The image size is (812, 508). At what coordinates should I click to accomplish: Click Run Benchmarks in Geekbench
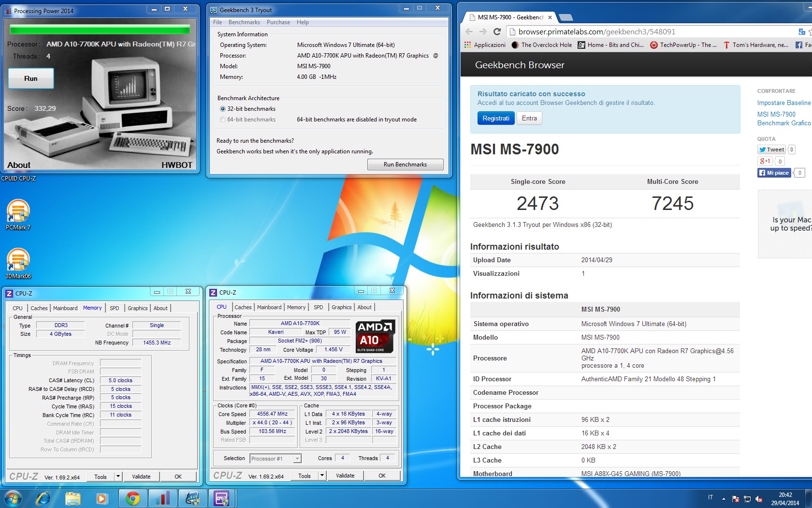coord(405,164)
